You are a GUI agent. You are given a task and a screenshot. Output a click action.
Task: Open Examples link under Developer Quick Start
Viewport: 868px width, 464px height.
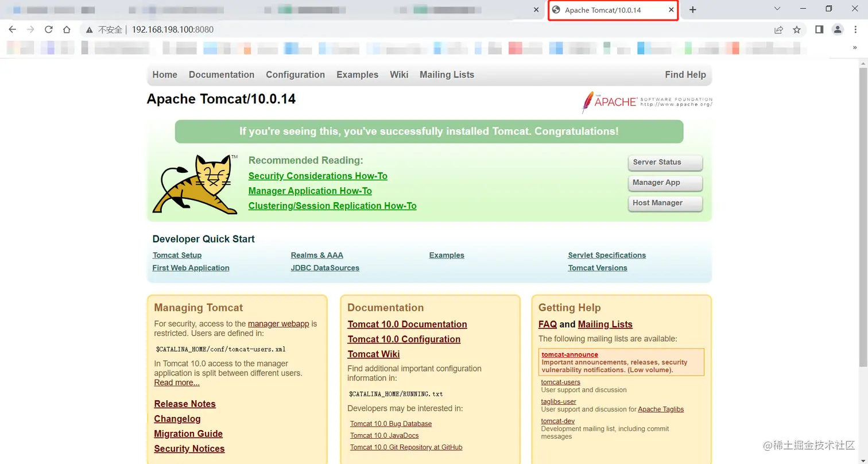(447, 255)
